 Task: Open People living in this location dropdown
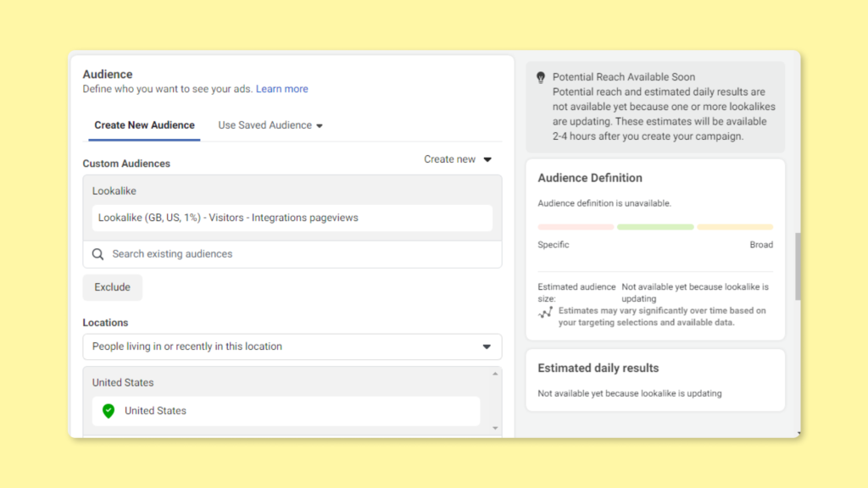pyautogui.click(x=292, y=347)
